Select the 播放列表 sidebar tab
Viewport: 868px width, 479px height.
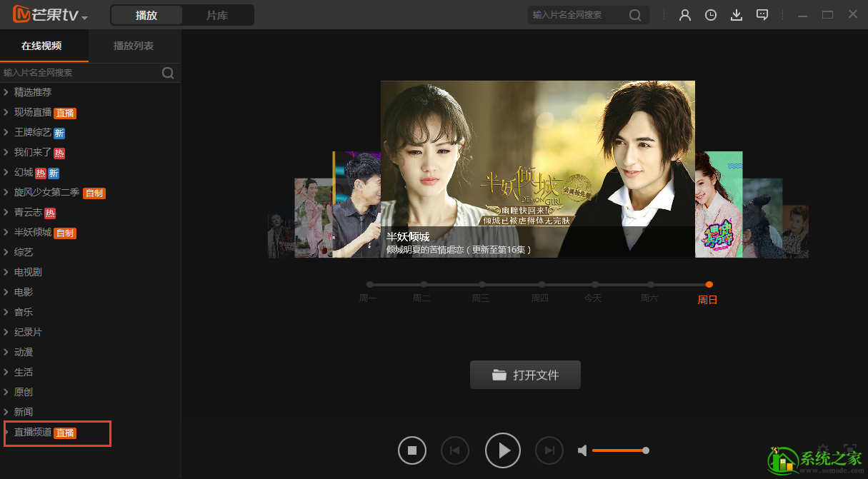point(134,46)
